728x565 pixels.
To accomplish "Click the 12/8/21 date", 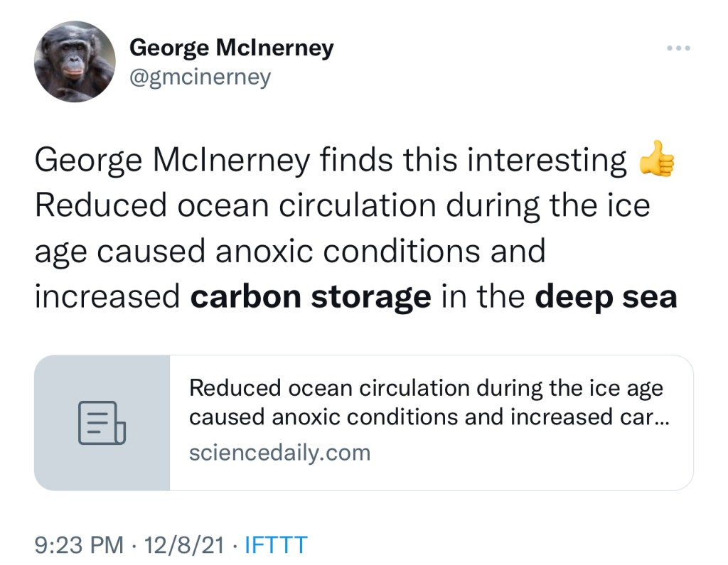I will pyautogui.click(x=184, y=545).
